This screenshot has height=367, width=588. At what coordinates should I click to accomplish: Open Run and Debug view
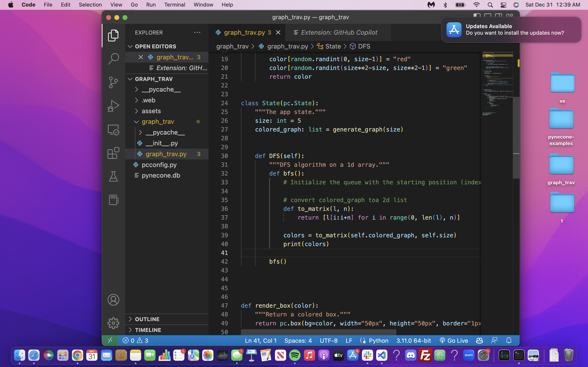[113, 106]
